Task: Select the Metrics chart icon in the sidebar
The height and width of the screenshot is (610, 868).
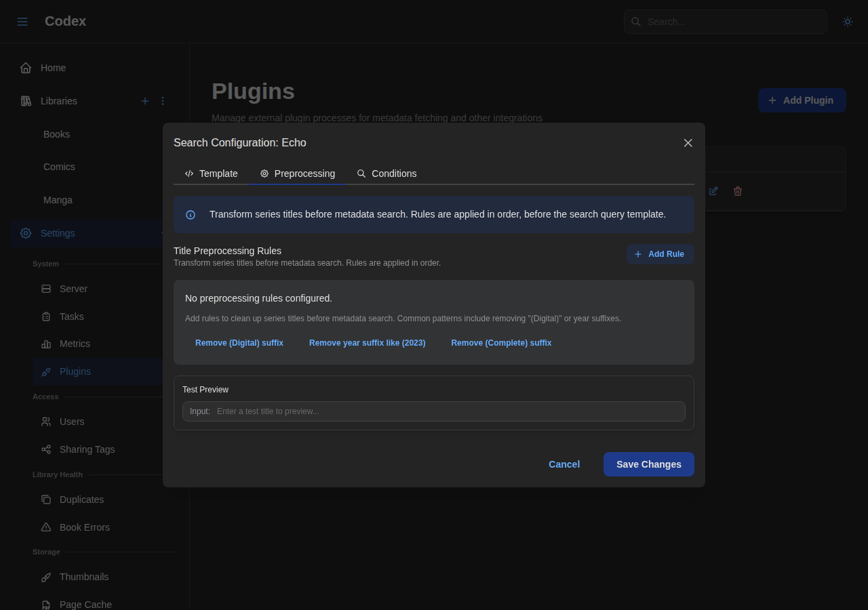Action: tap(45, 344)
